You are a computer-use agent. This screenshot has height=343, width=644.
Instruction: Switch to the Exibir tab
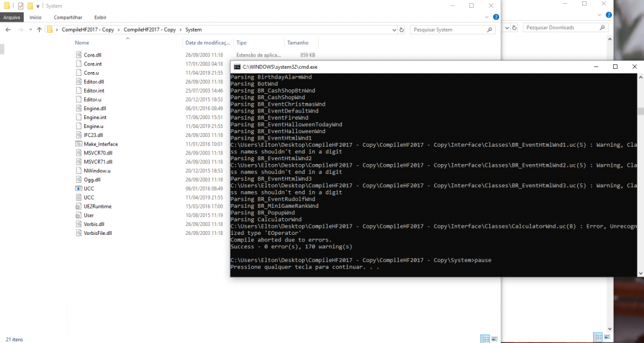[100, 17]
